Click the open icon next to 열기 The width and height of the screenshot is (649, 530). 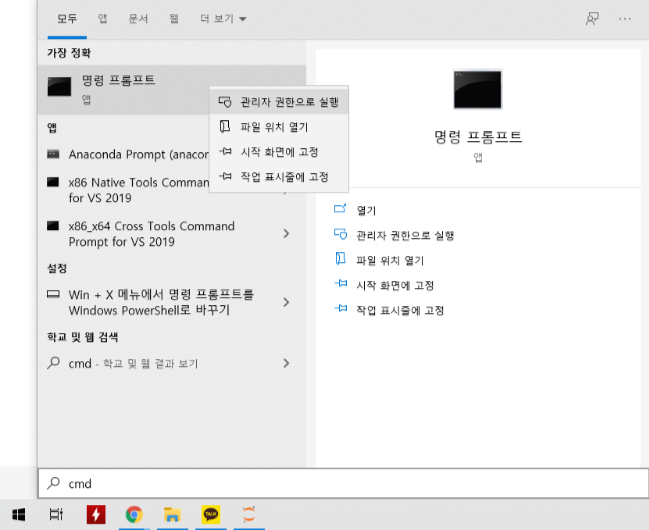tap(340, 209)
